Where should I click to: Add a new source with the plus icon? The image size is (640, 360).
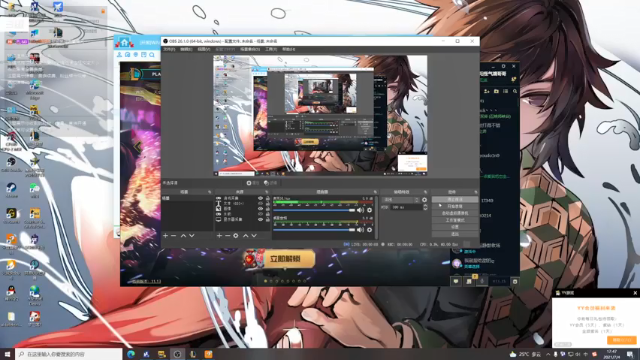pyautogui.click(x=219, y=236)
